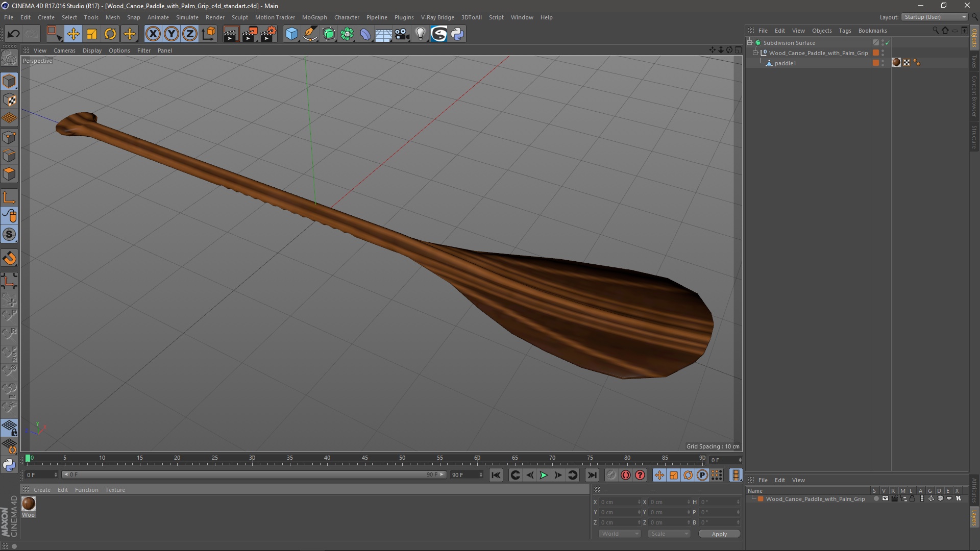Click the material tag on paddle1
The image size is (980, 551).
point(896,62)
